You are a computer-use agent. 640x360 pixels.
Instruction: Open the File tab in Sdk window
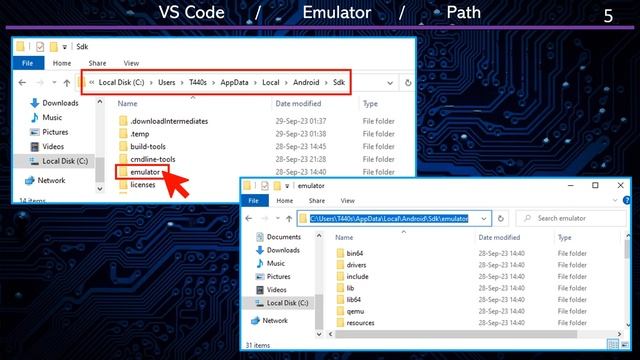click(28, 63)
